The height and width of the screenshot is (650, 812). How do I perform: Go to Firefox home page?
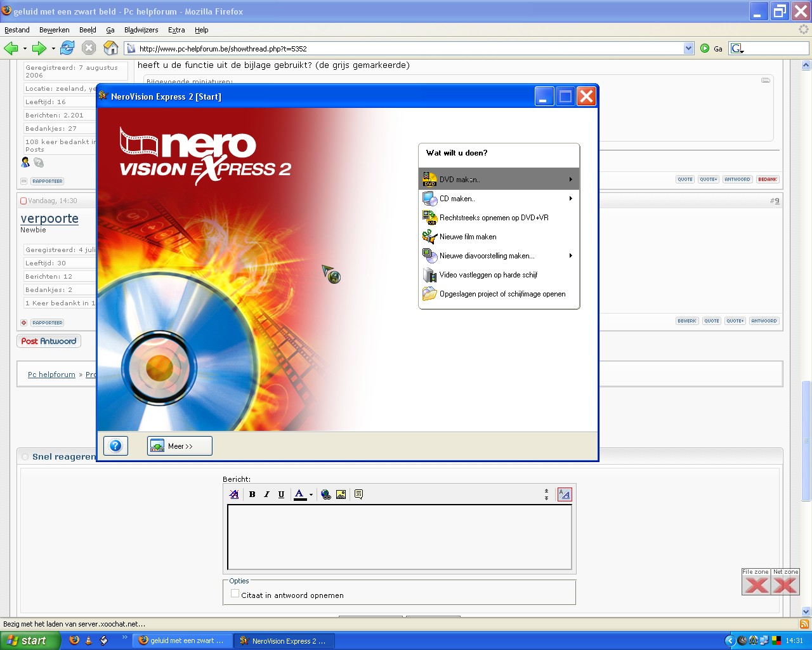click(111, 48)
